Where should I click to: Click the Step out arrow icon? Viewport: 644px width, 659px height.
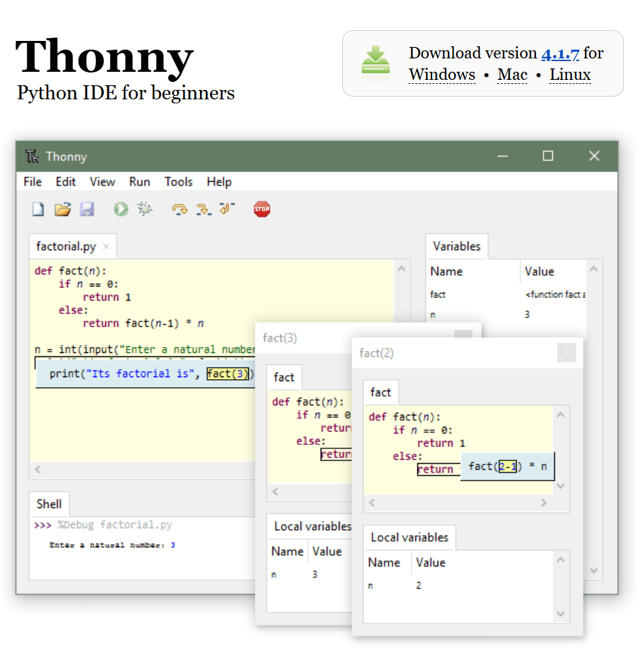[x=227, y=209]
